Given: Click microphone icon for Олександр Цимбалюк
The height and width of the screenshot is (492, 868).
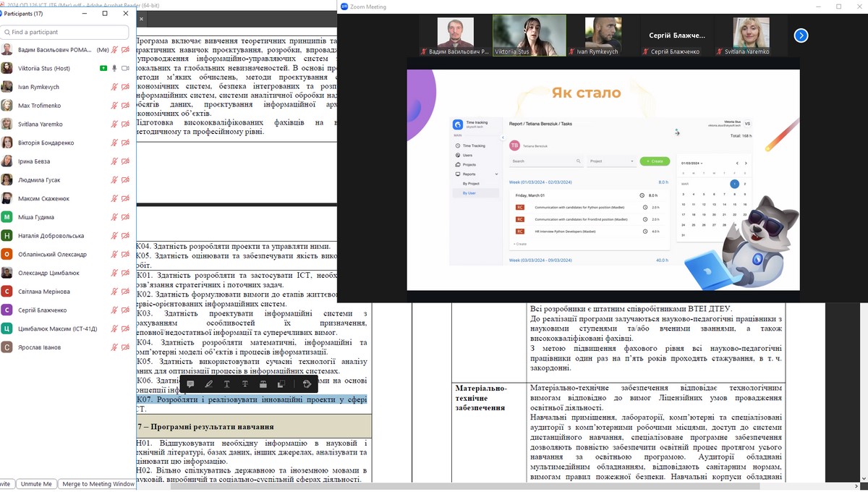Looking at the screenshot, I should [114, 273].
